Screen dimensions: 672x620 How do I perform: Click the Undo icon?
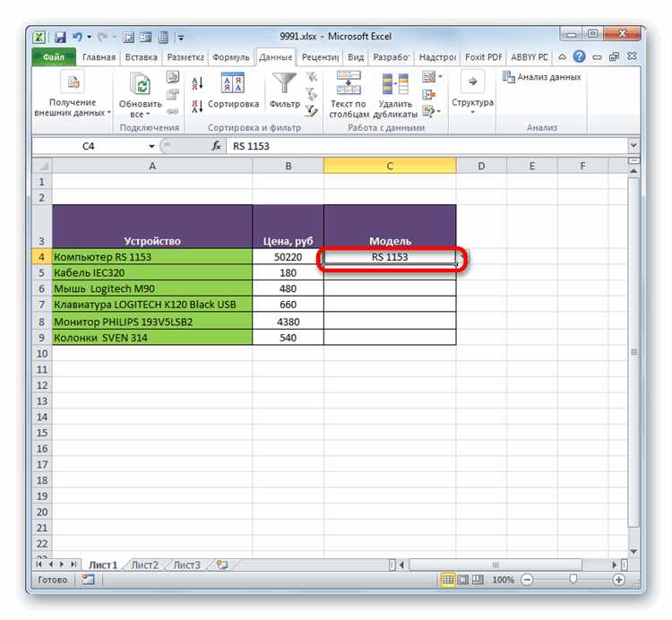(77, 38)
